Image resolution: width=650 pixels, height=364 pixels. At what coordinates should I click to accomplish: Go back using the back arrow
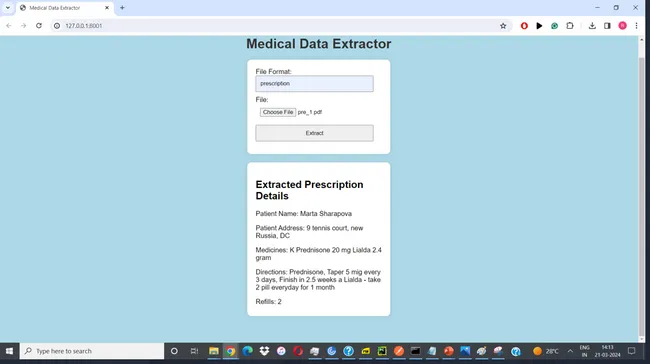(x=9, y=26)
